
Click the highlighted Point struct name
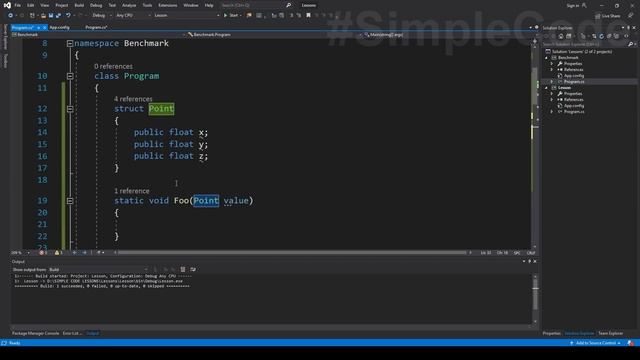pyautogui.click(x=161, y=109)
